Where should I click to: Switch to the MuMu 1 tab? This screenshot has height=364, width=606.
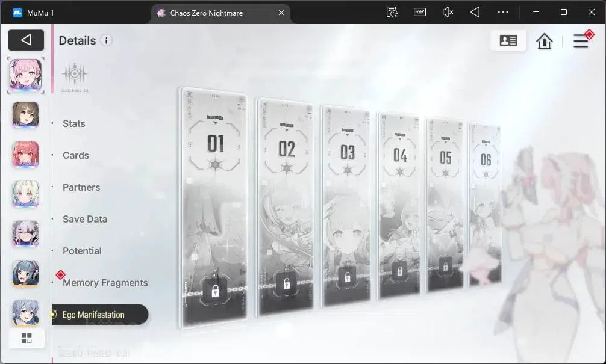click(x=33, y=13)
